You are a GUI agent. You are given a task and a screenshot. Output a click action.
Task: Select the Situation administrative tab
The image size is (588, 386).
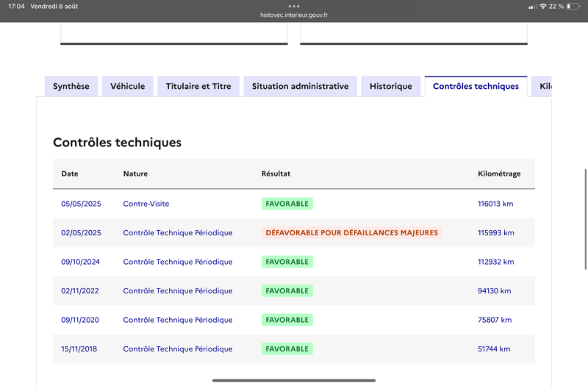pos(300,86)
